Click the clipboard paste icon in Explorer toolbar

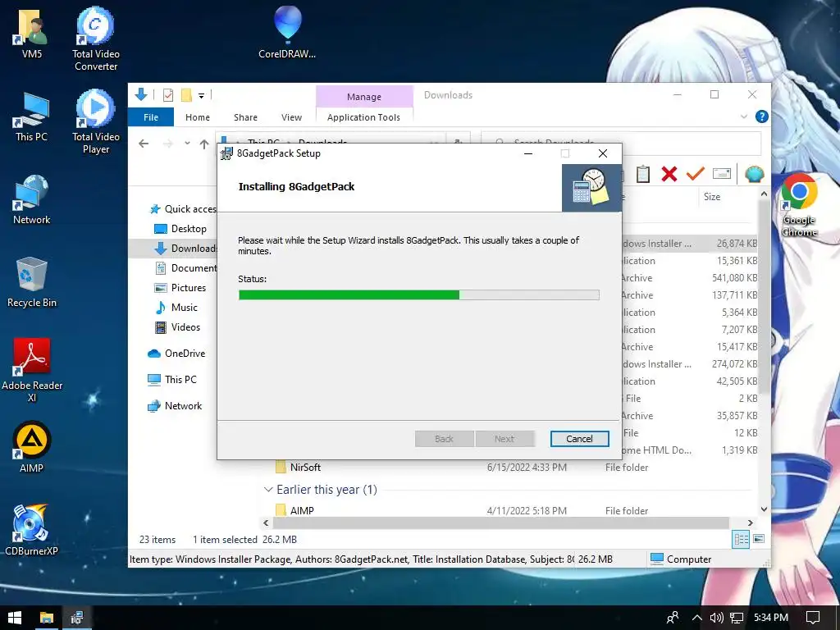(643, 174)
